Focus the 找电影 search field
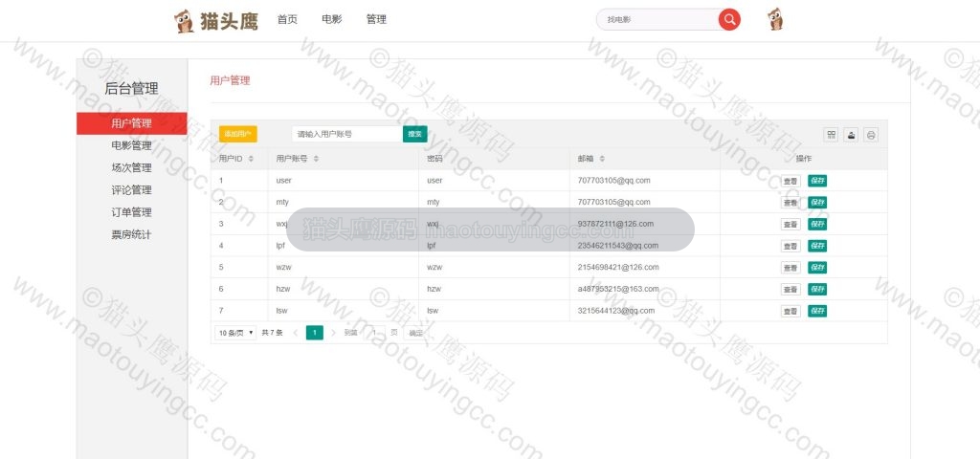 [659, 19]
